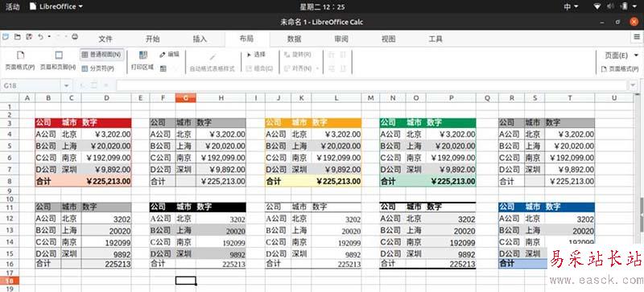Screen dimensions: 644x292
Task: Open 页眉和页脚(H) headers and footers
Action: (x=58, y=60)
